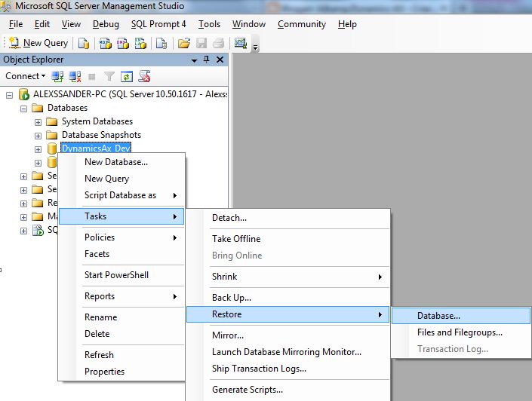
Task: Open the Policies submenu
Action: point(122,237)
